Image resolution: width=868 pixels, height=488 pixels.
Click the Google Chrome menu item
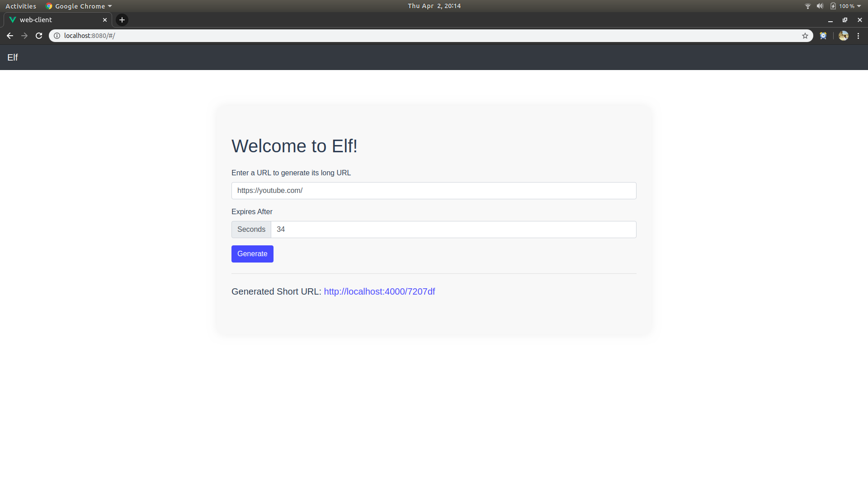(76, 6)
